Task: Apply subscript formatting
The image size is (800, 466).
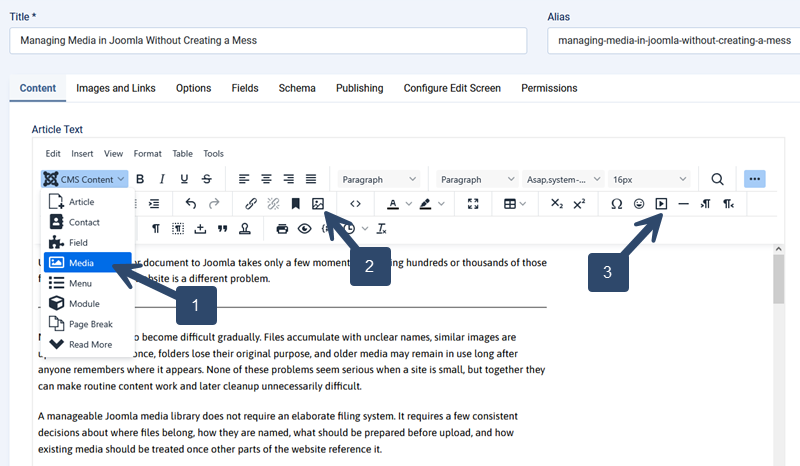Action: tap(557, 204)
